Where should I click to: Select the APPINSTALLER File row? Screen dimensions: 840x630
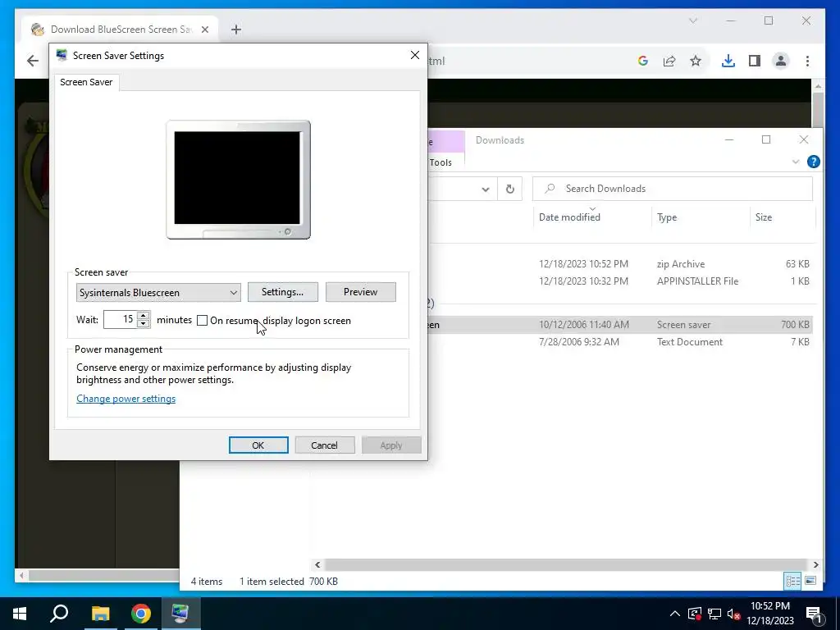tap(622, 281)
